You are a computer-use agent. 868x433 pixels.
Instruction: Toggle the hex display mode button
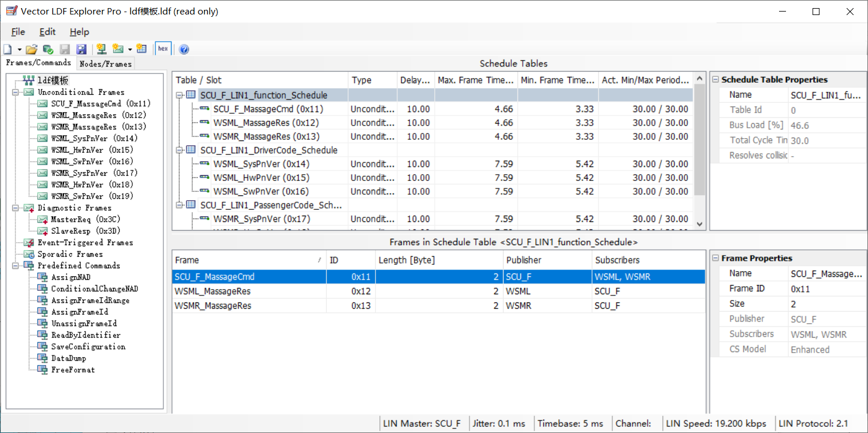click(163, 49)
